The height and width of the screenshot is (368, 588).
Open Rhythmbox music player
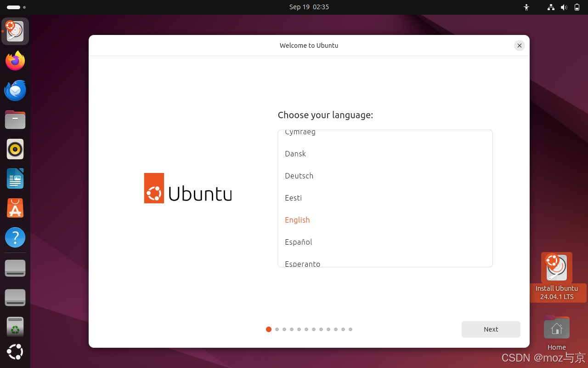(x=15, y=149)
